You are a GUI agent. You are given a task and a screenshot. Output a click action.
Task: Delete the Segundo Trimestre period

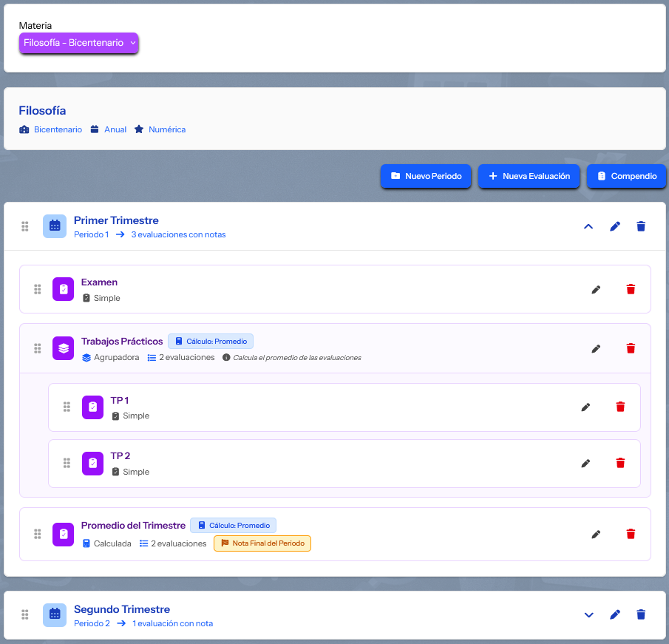(641, 614)
